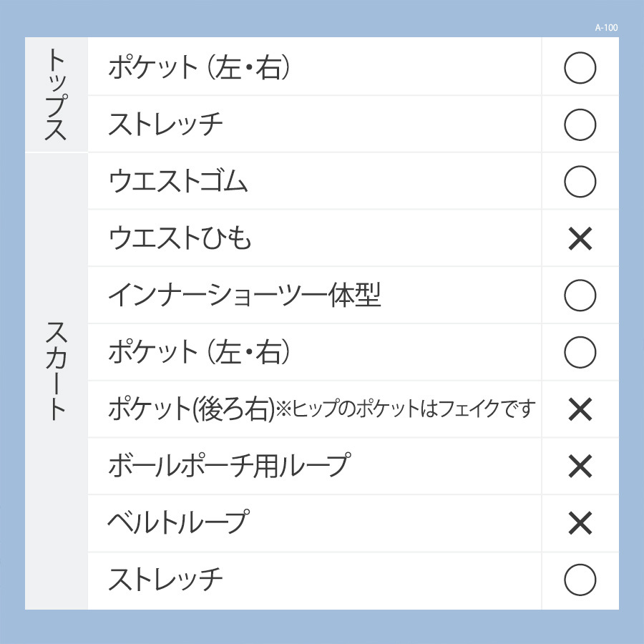Click the インナーショーツ一体型 row text
The height and width of the screenshot is (644, 644).
245,296
